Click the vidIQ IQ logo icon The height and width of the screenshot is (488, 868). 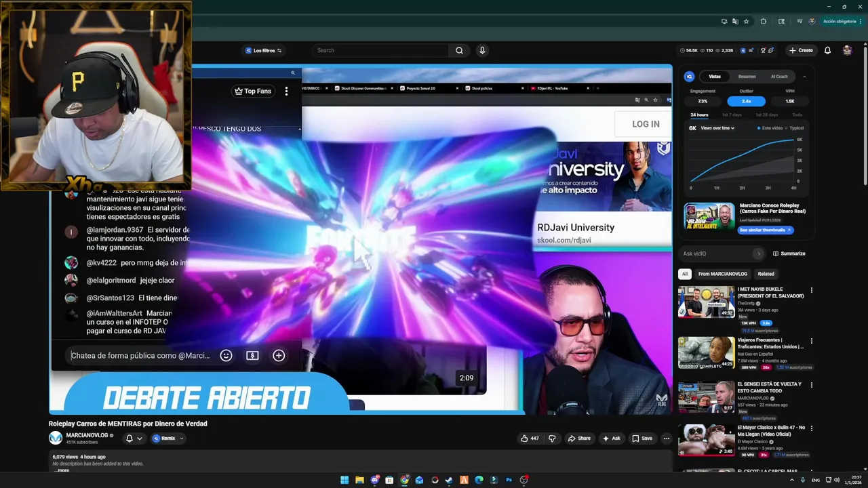(689, 77)
